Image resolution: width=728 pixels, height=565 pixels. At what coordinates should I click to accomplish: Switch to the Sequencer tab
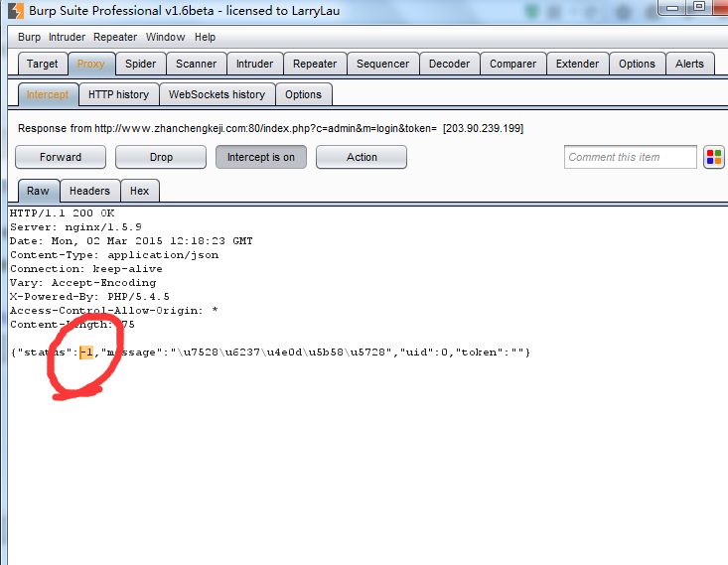coord(383,64)
